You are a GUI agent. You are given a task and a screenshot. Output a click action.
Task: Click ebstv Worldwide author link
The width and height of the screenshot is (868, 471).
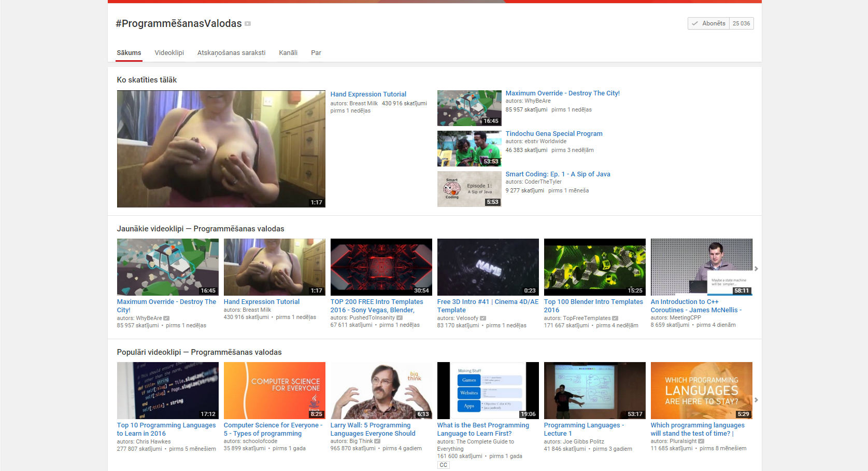click(x=546, y=141)
